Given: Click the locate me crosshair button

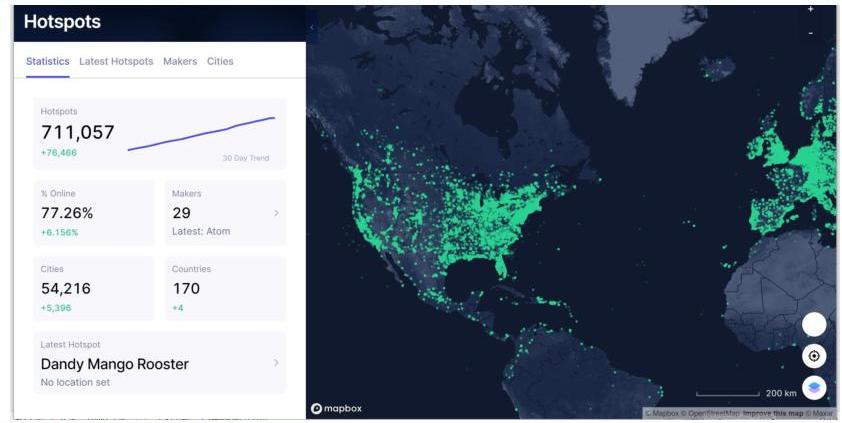Looking at the screenshot, I should point(814,356).
